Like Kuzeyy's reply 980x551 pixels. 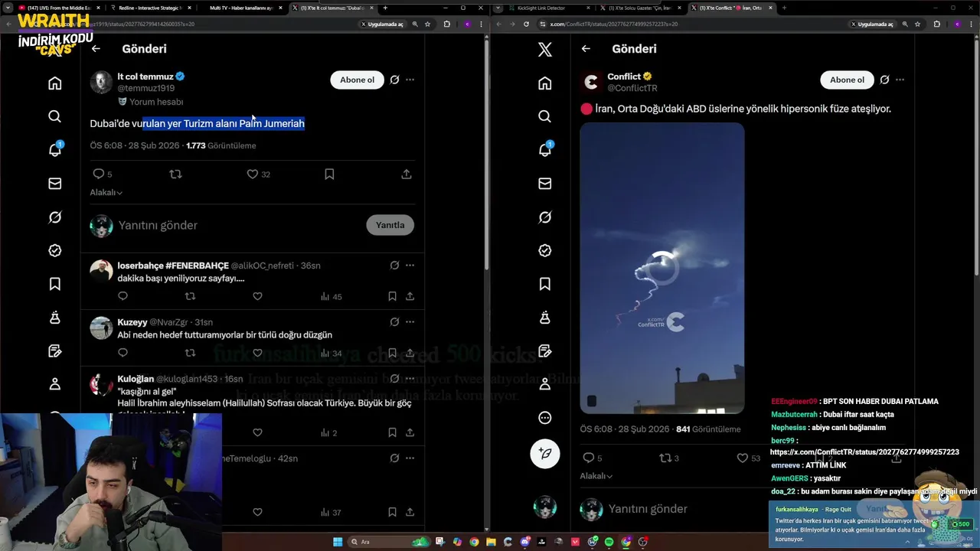pyautogui.click(x=257, y=353)
